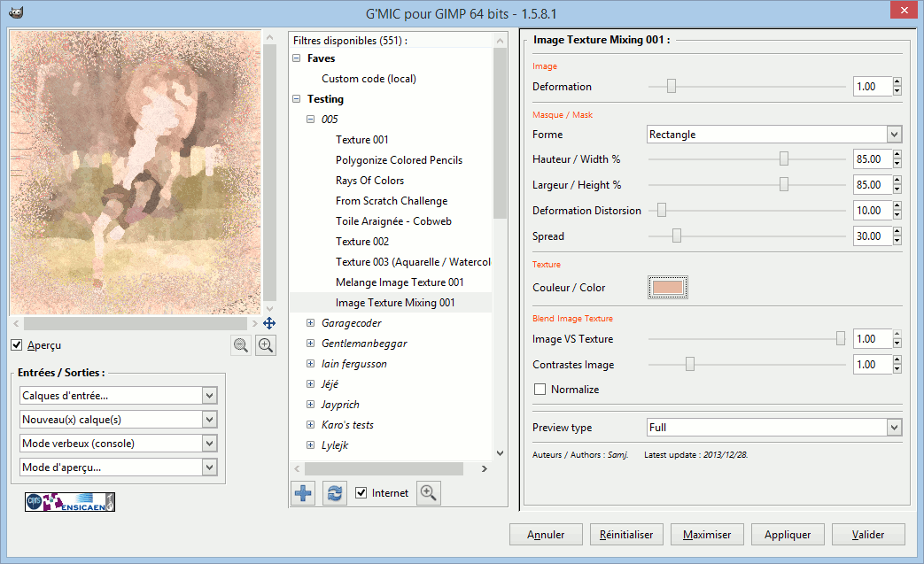Screen dimensions: 924x564
Task: Click the blue plus add-to-faves icon
Action: pos(303,493)
